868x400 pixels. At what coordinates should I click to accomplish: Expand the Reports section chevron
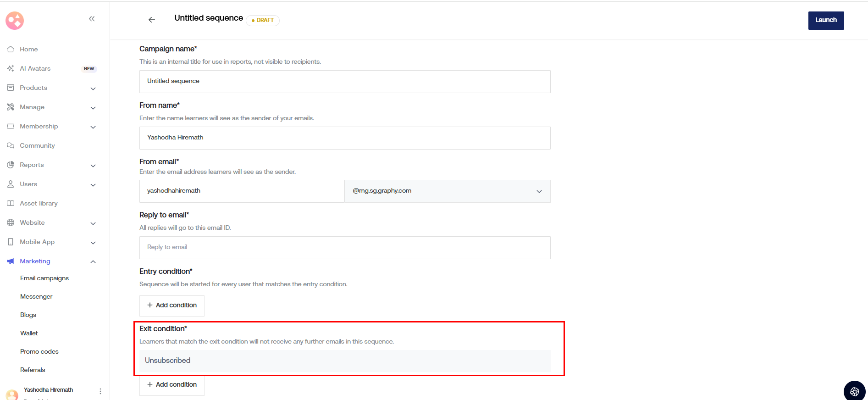(93, 165)
